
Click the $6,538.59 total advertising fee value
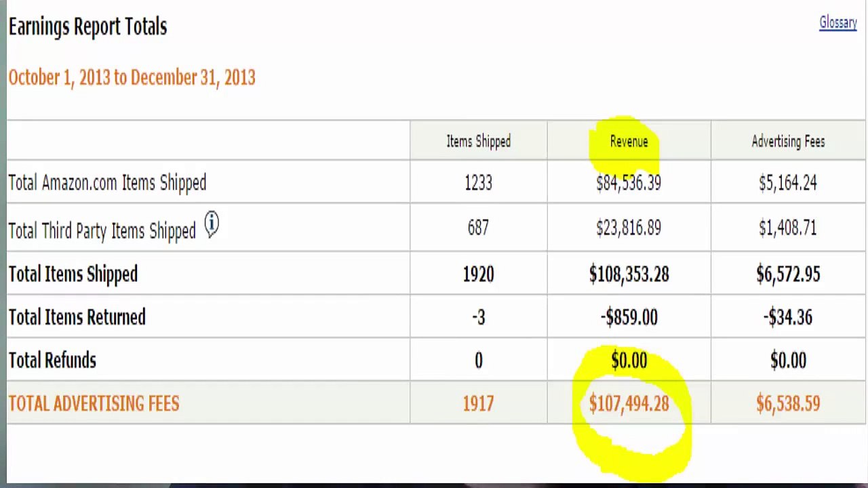[788, 404]
